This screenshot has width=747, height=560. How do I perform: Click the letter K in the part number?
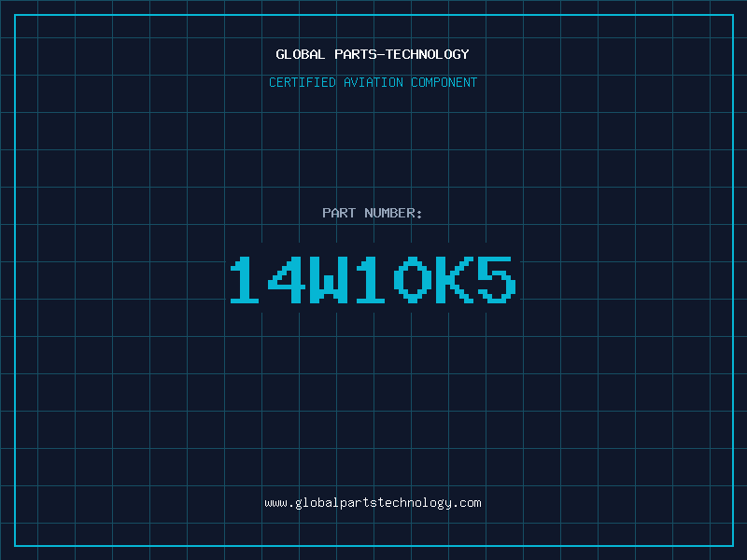[455, 279]
